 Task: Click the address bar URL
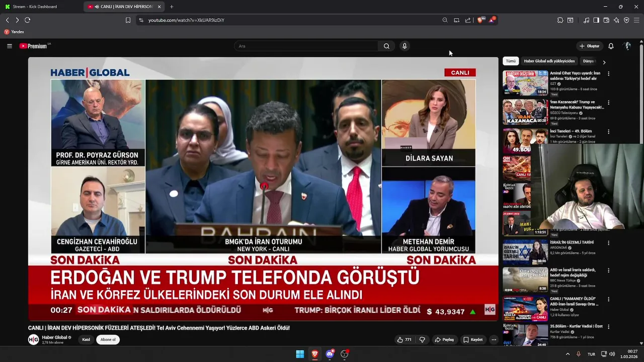[x=186, y=20]
